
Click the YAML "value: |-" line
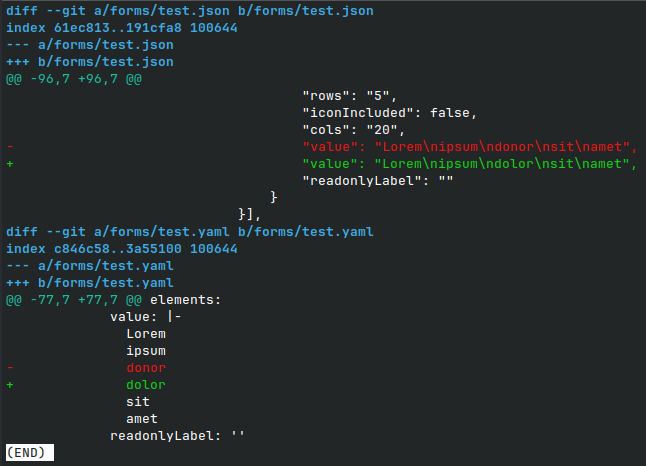(x=146, y=317)
